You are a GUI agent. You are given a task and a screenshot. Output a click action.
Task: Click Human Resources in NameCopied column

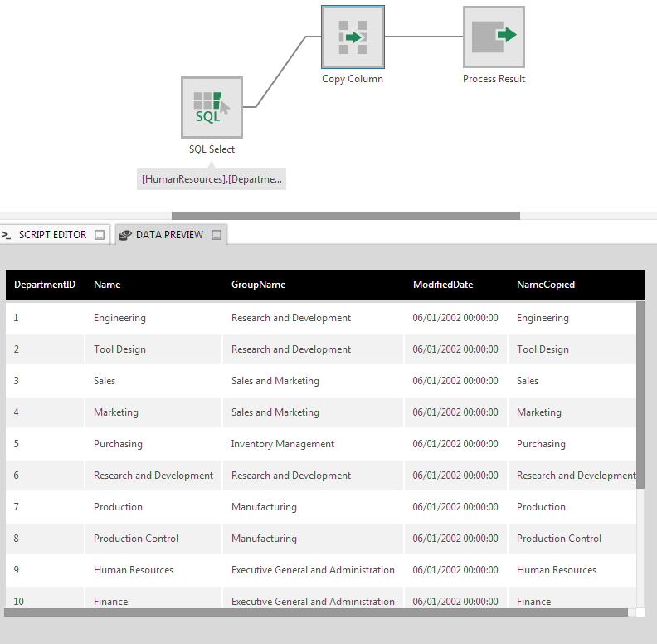point(572,570)
